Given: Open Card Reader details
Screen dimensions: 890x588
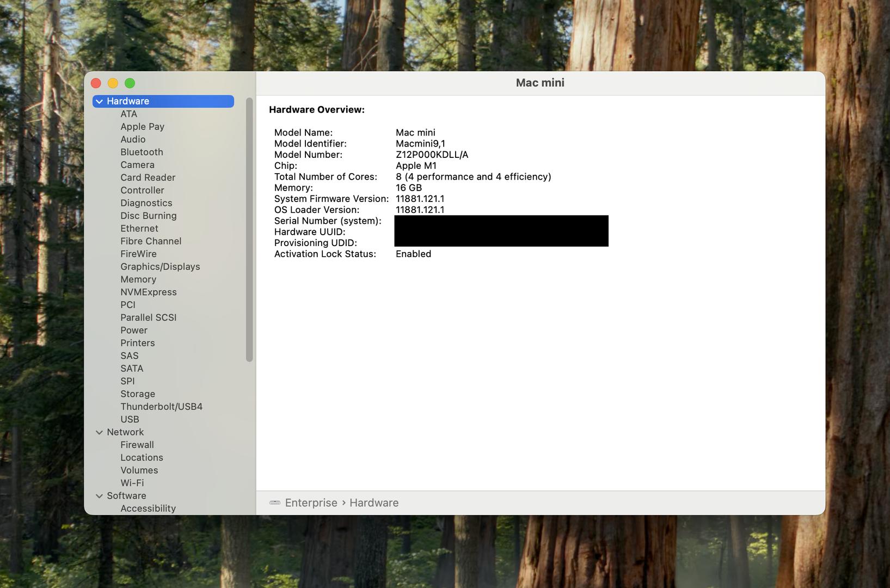Looking at the screenshot, I should (148, 177).
